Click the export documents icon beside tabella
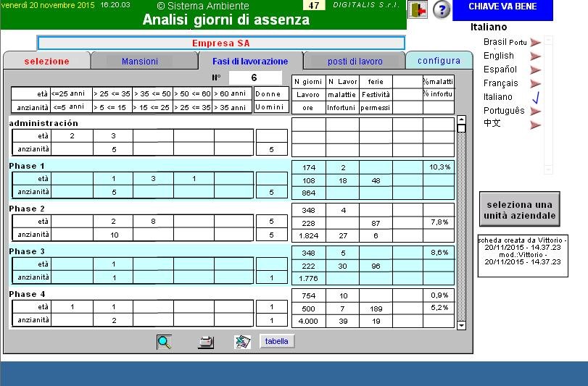588x386 pixels. 242,342
